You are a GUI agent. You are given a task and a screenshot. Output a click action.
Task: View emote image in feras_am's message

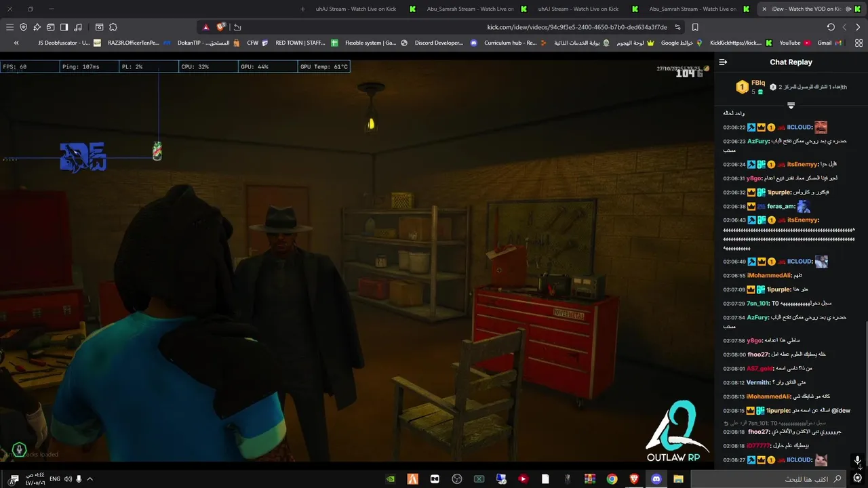pos(804,207)
